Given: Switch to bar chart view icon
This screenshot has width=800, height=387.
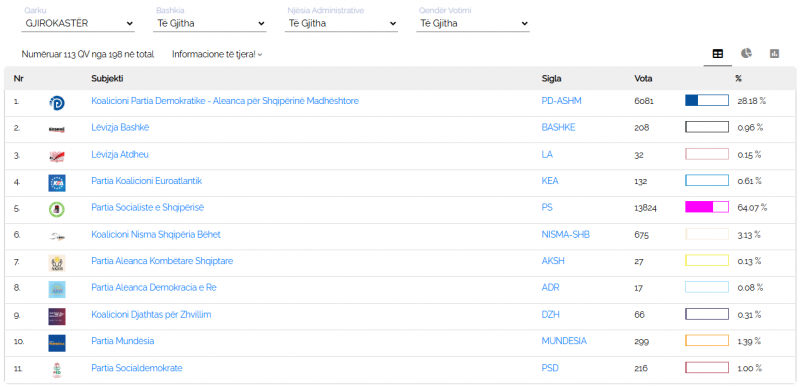Looking at the screenshot, I should [x=774, y=54].
